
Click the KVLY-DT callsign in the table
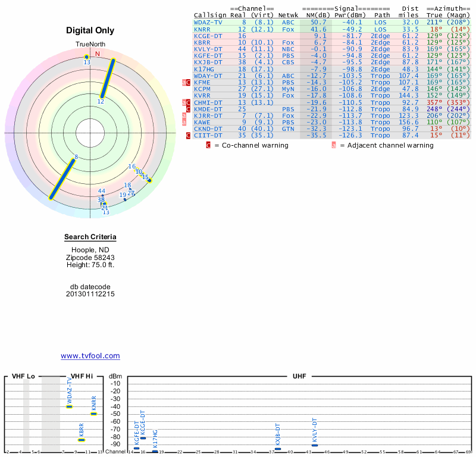point(208,49)
